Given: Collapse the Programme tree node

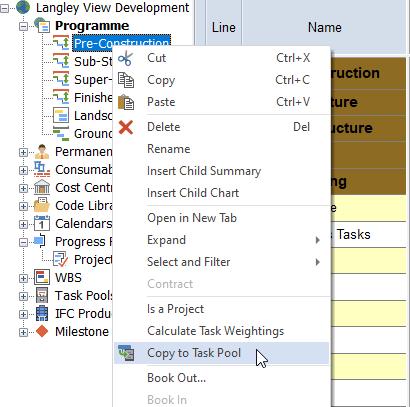Looking at the screenshot, I should coord(23,26).
